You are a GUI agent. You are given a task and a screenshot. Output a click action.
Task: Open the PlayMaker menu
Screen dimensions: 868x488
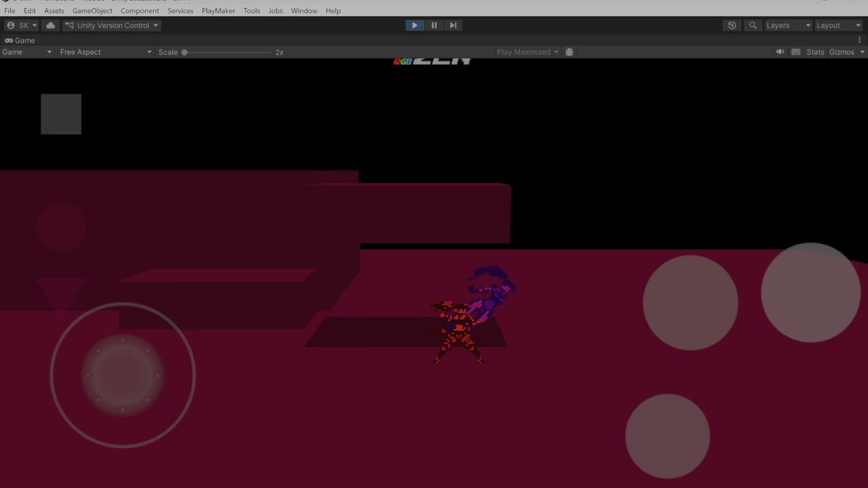click(218, 11)
